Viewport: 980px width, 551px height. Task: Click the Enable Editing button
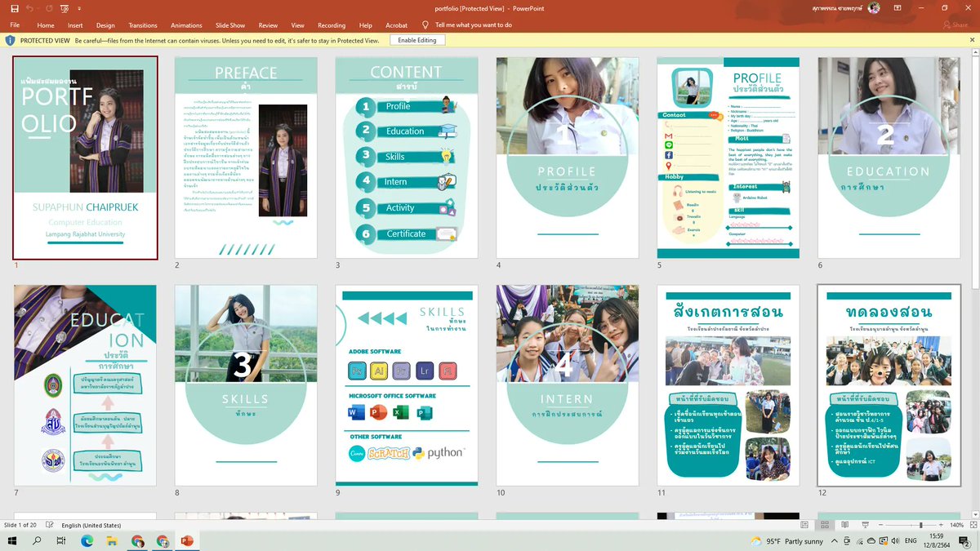click(417, 40)
